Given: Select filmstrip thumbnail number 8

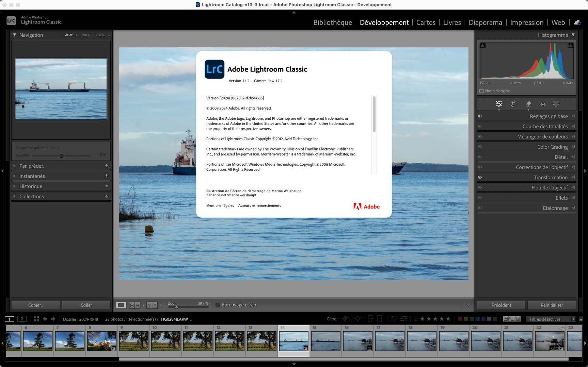Looking at the screenshot, I should [102, 341].
